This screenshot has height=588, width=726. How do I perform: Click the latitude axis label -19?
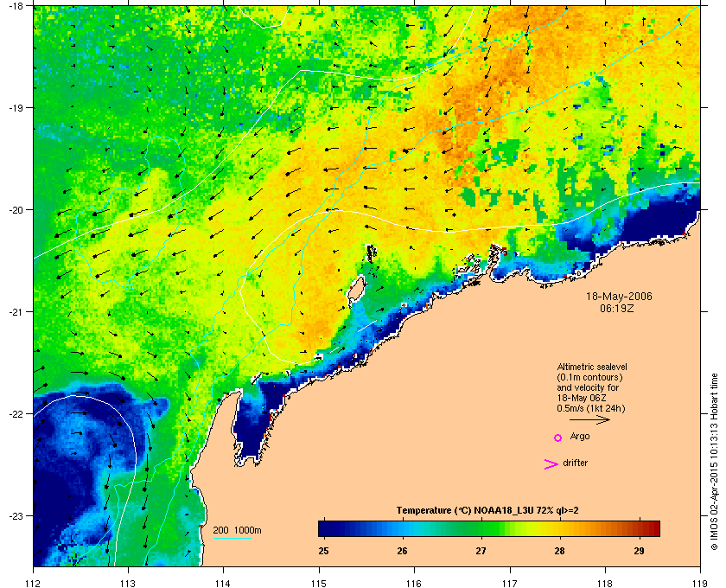tap(16, 107)
